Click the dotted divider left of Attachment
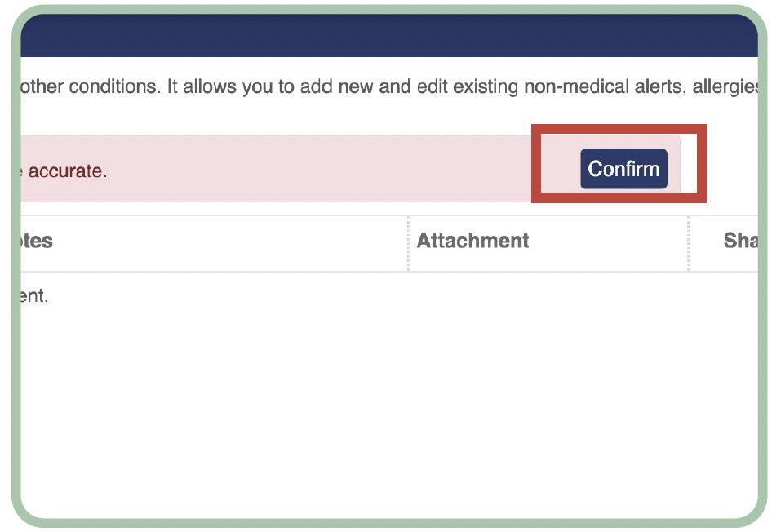 [408, 242]
